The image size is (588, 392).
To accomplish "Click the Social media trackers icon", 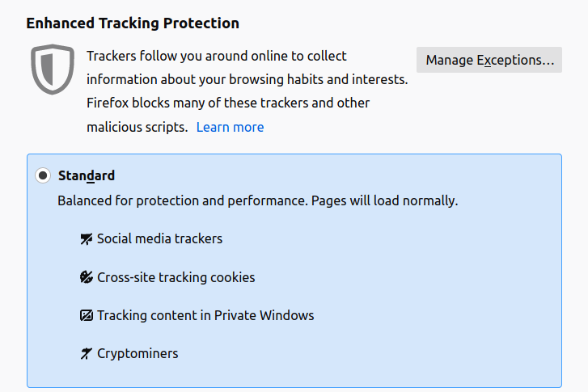I will point(87,238).
